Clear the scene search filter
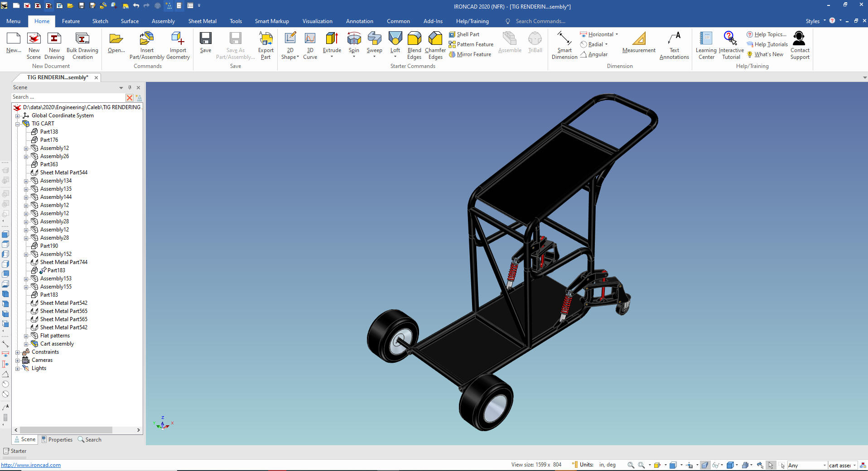 pyautogui.click(x=130, y=97)
